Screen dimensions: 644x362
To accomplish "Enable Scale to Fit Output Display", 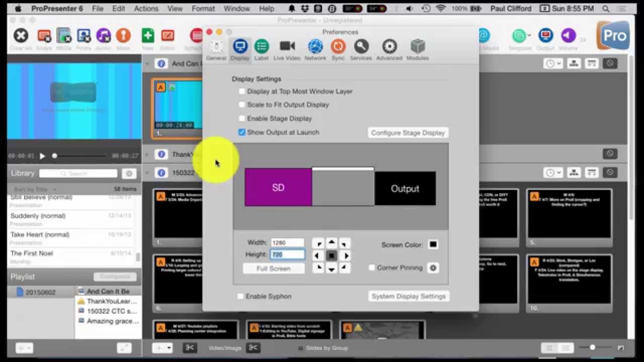I will pos(242,105).
